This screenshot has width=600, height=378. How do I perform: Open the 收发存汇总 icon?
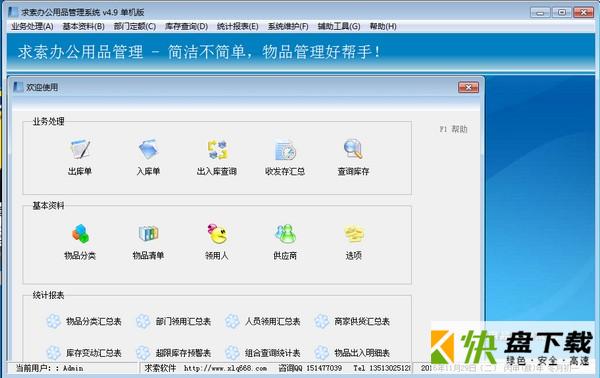pos(285,150)
